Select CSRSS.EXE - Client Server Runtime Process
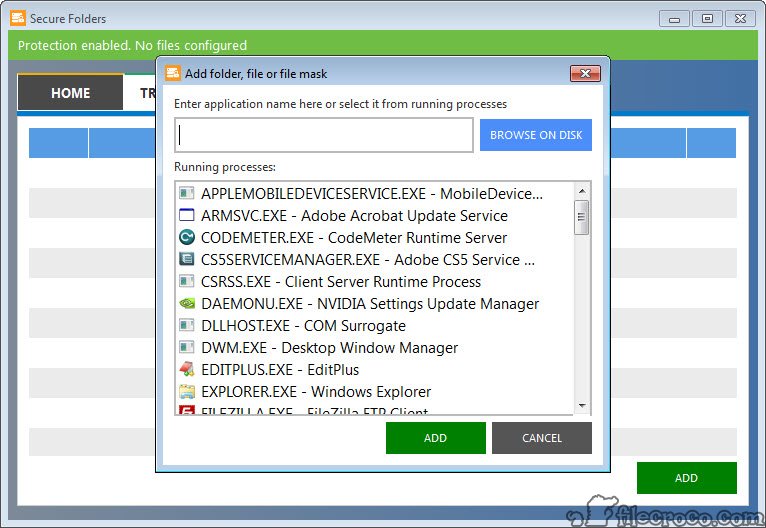766x528 pixels. coord(375,281)
